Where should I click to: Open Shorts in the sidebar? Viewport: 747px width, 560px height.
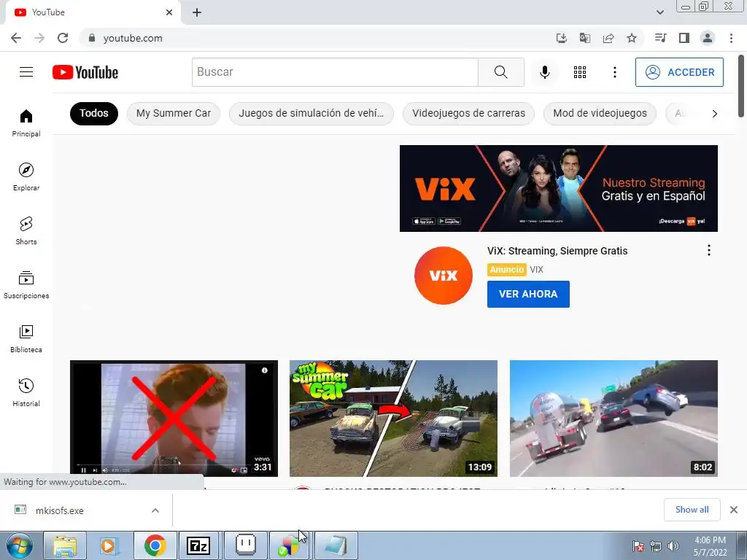tap(26, 231)
